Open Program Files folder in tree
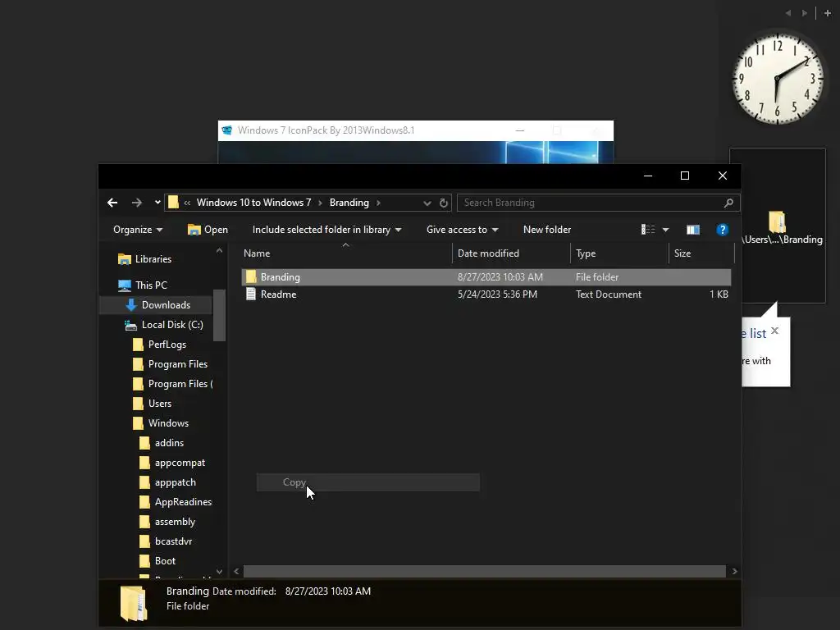This screenshot has width=840, height=630. (170, 364)
